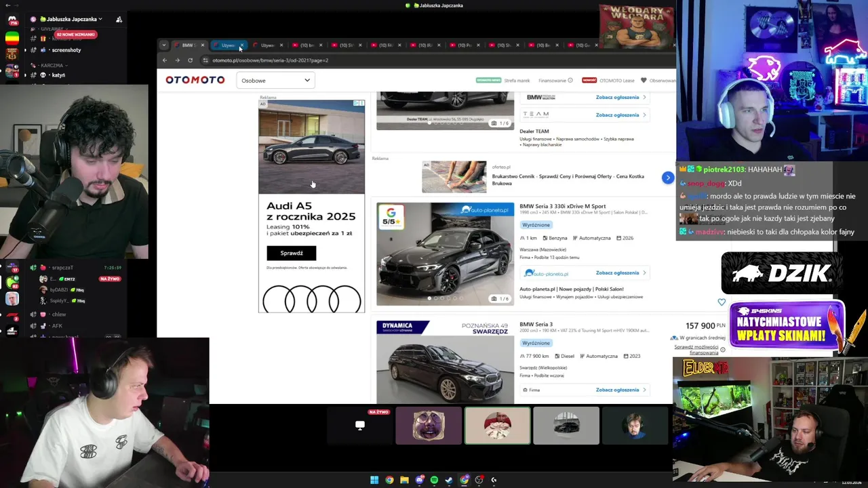This screenshot has height=488, width=868.
Task: Open BMW Seria 3 Touring listing for 157 900
Action: tap(536, 324)
